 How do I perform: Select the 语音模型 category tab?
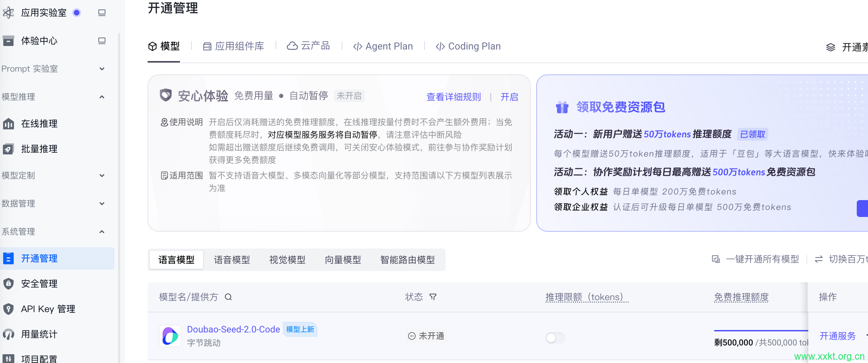click(232, 260)
